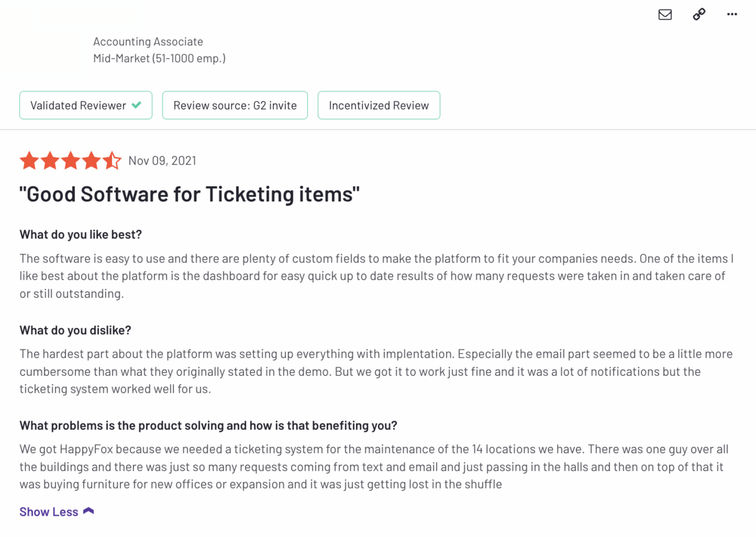The image size is (756, 537).
Task: Click the fourth orange rating star
Action: click(x=91, y=161)
